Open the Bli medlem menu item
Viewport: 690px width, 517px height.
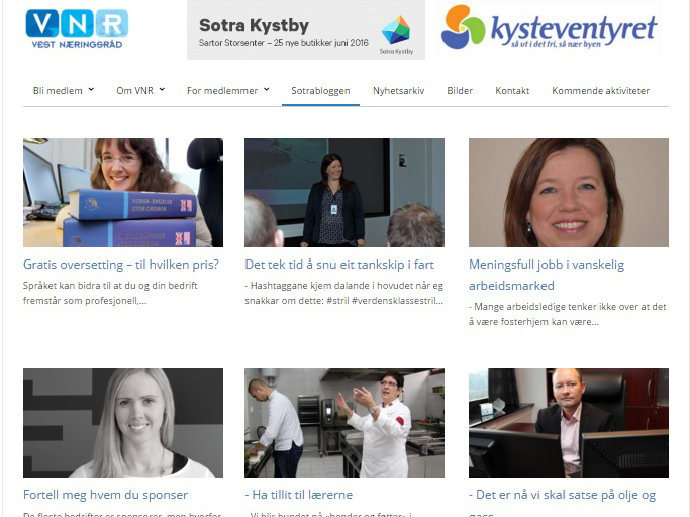(58, 91)
